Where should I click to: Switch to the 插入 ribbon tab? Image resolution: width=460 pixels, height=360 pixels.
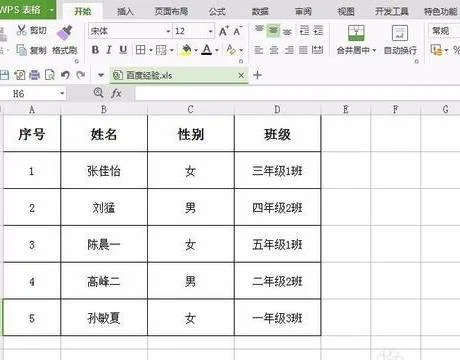125,12
